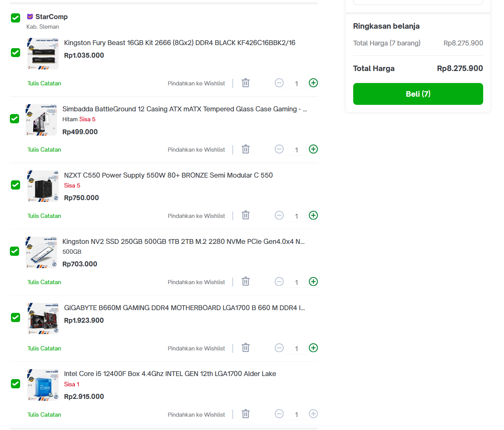The image size is (504, 430).
Task: Click StarComp official store badge icon
Action: (30, 17)
